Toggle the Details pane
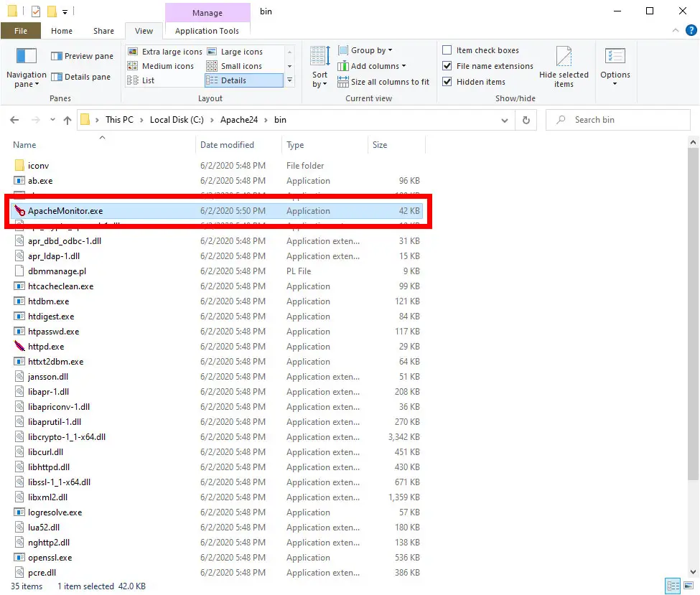Image resolution: width=700 pixels, height=595 pixels. pyautogui.click(x=81, y=77)
